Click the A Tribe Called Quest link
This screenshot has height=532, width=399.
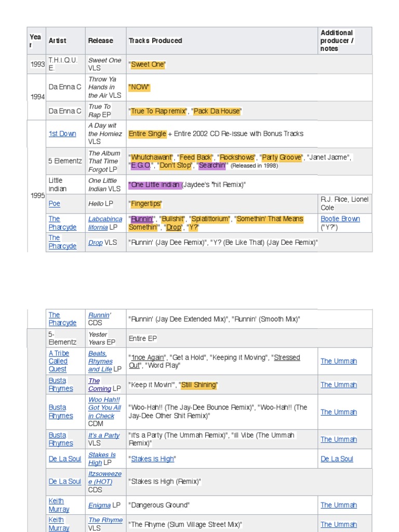[58, 361]
